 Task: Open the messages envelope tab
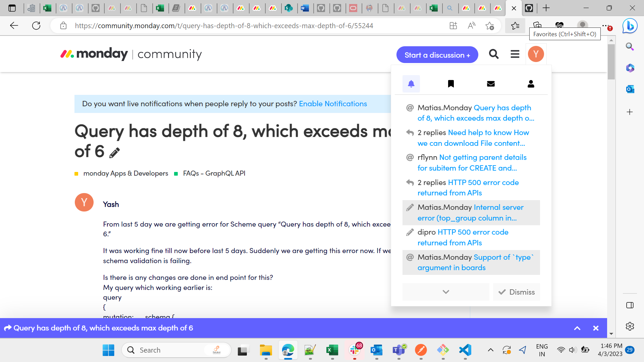[491, 84]
